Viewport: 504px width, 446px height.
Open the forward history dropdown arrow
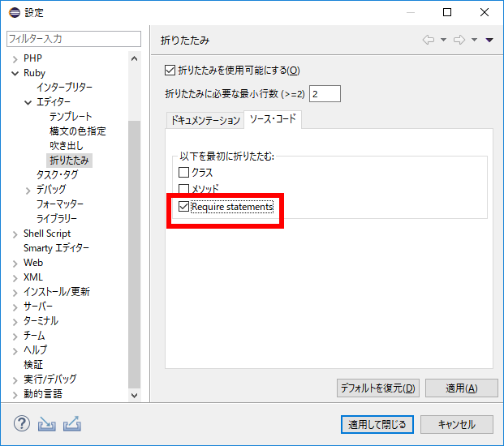[x=474, y=40]
